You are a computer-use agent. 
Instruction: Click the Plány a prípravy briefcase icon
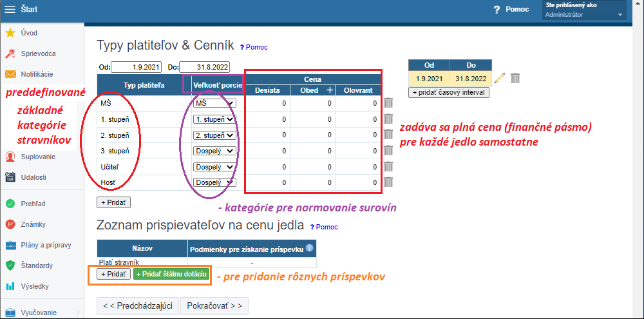[10, 245]
